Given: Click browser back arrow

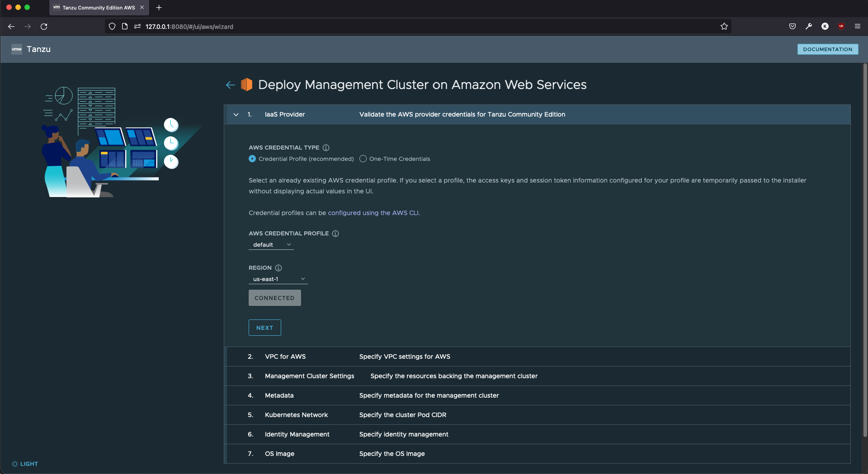Looking at the screenshot, I should pos(11,27).
